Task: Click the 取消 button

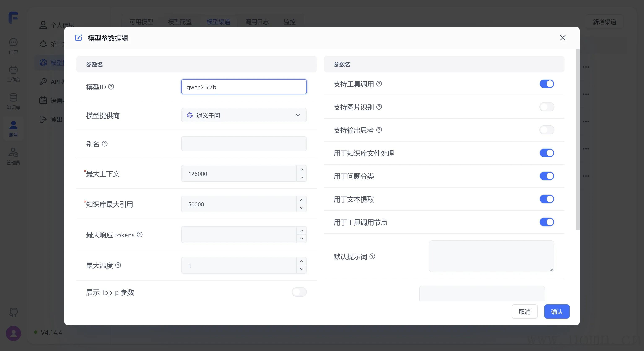Action: (524, 312)
